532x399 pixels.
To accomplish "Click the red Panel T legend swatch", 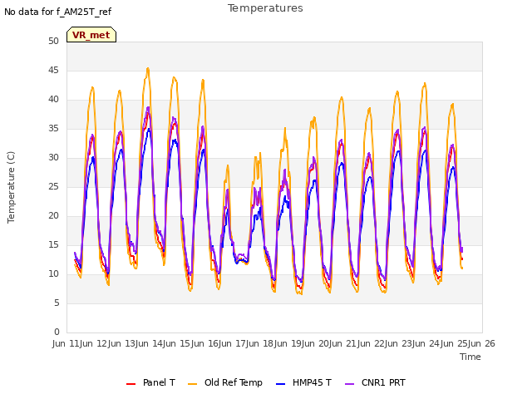I will click(131, 384).
